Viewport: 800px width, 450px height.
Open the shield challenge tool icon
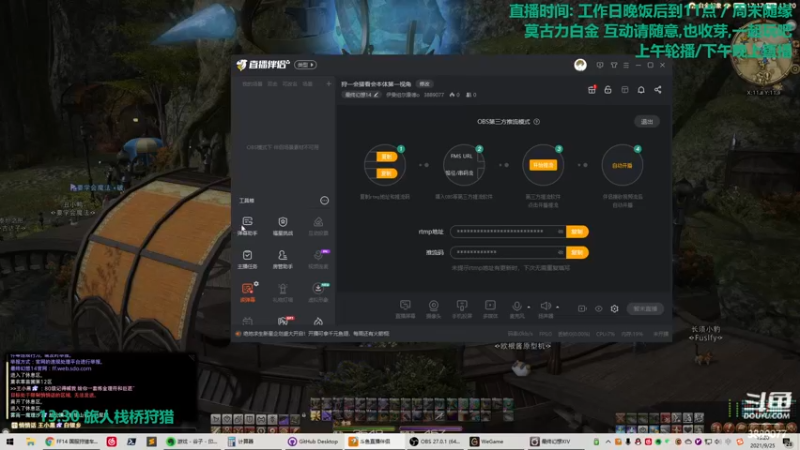[283, 225]
